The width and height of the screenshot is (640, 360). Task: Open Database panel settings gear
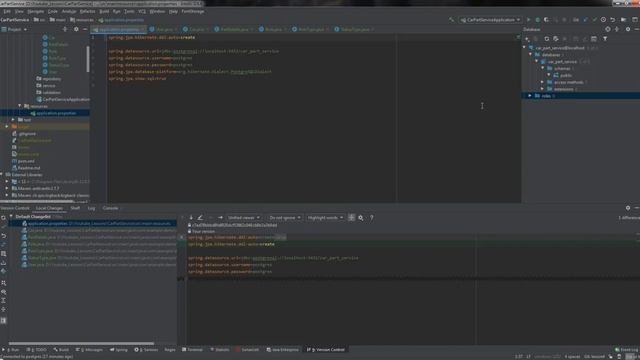point(628,29)
